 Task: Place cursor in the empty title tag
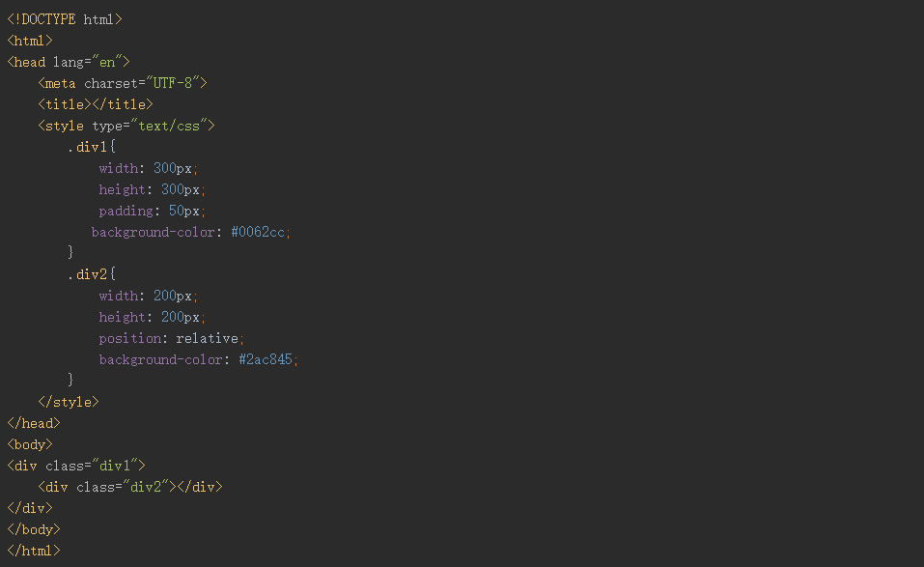click(x=92, y=104)
